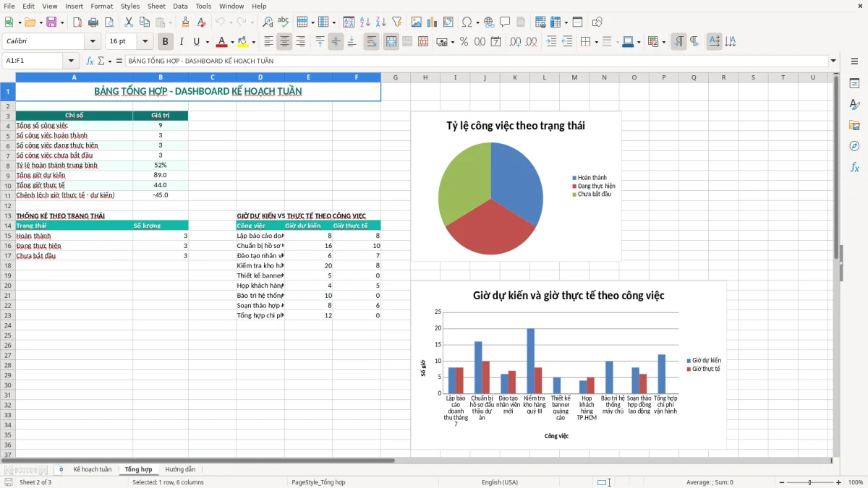Switch to Kế hoạch tuần sheet tab
Screen dimensions: 868x488
coord(93,470)
